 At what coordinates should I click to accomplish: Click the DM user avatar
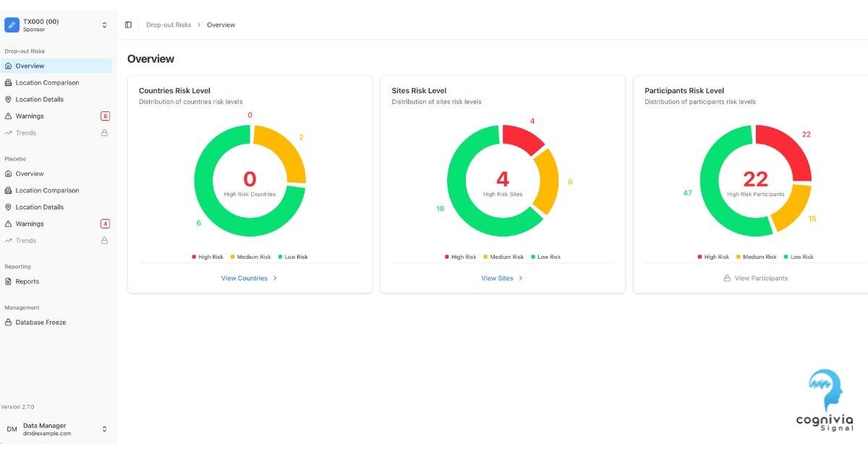12,429
